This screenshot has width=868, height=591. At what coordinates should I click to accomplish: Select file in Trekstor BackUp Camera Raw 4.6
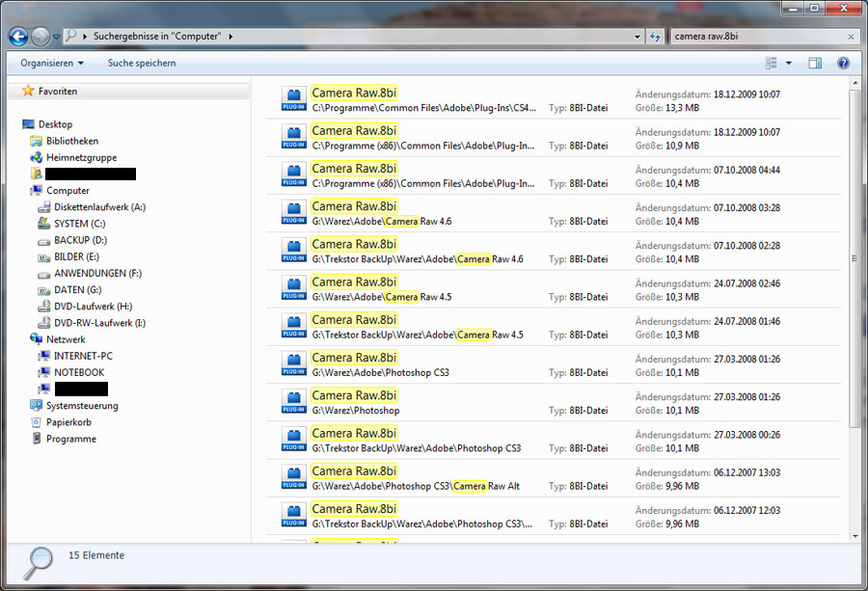pyautogui.click(x=554, y=252)
